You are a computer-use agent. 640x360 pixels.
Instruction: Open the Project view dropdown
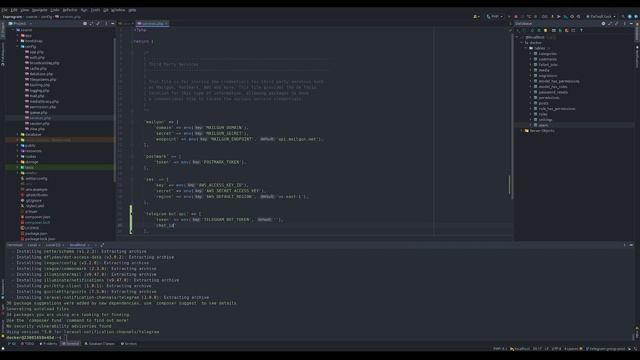click(20, 24)
